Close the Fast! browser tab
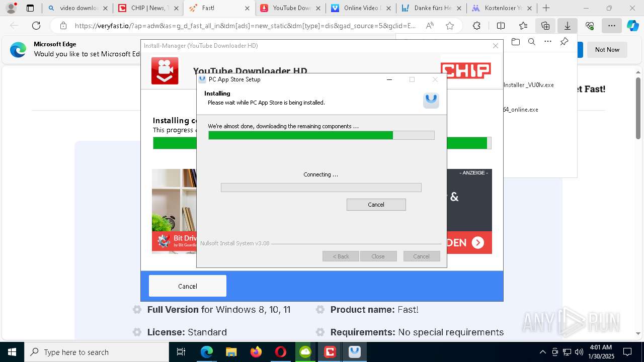This screenshot has width=644, height=362. click(x=247, y=8)
